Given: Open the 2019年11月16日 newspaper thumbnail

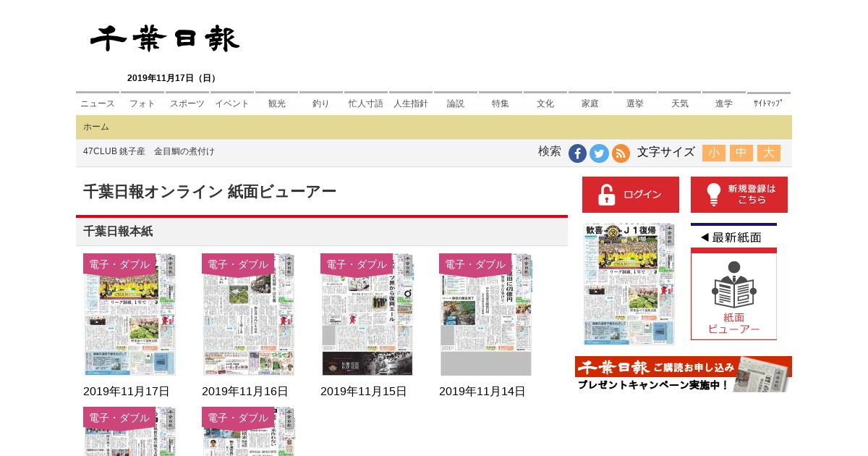Looking at the screenshot, I should 248,314.
